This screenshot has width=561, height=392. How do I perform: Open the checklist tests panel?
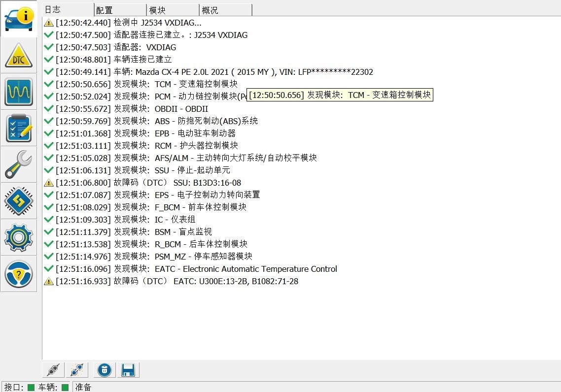19,129
